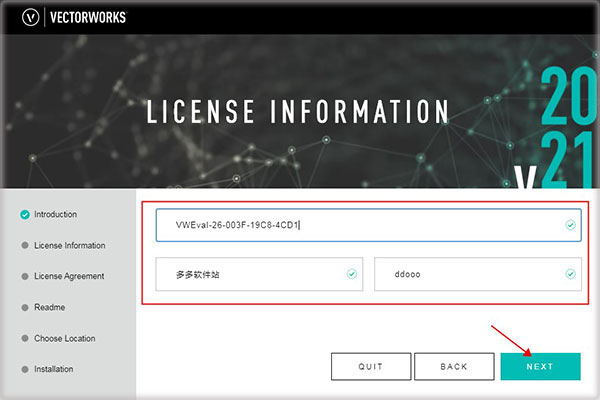
Task: Click the gray dot beside License Agreement
Action: pos(25,276)
